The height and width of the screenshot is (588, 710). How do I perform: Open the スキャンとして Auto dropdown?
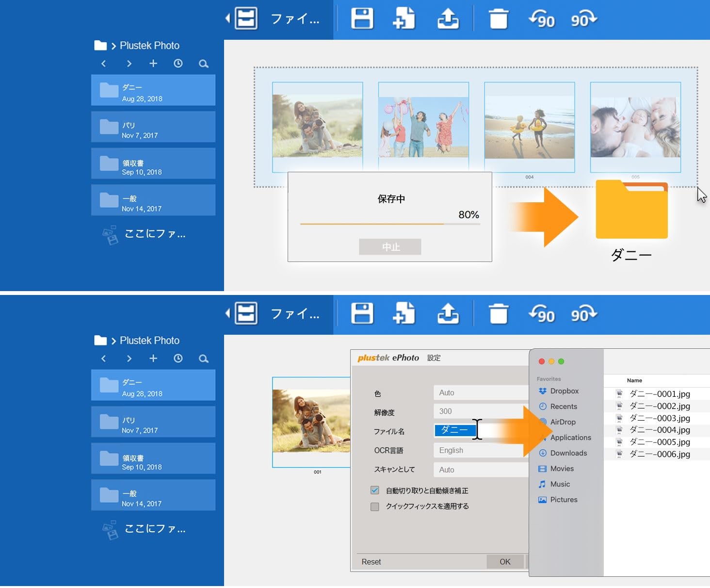pos(480,470)
